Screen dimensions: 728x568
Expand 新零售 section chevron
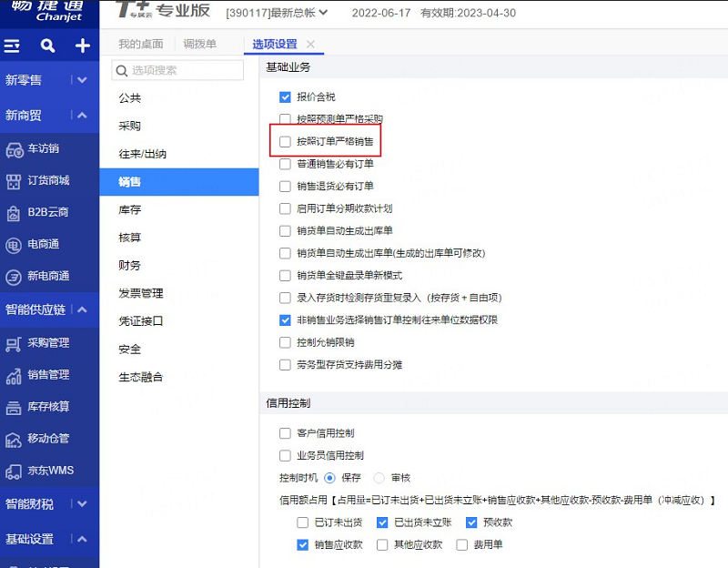pyautogui.click(x=82, y=80)
